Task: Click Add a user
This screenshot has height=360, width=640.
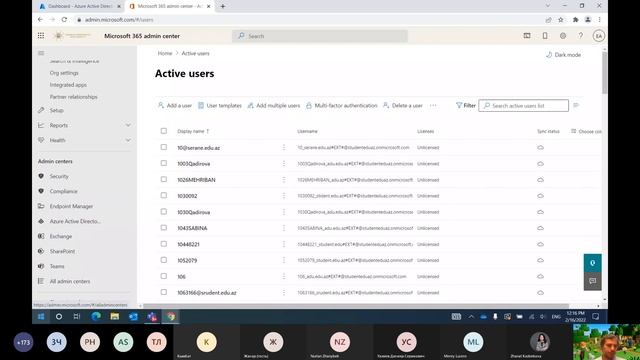Action: pyautogui.click(x=175, y=105)
